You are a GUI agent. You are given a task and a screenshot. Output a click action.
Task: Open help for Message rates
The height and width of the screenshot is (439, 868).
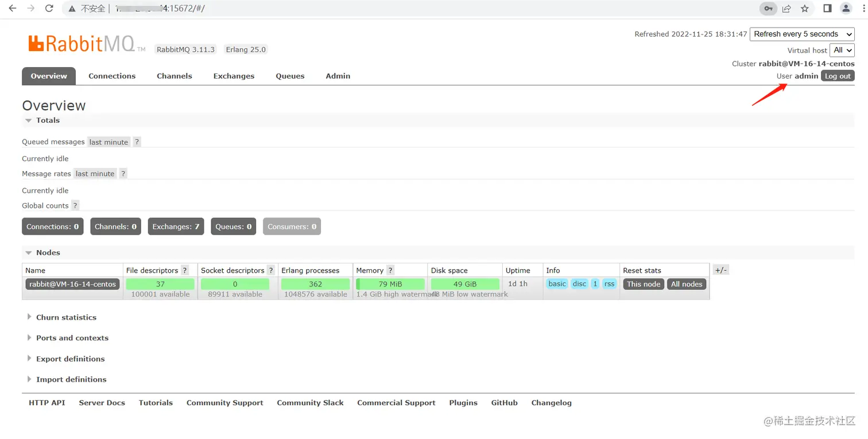123,173
